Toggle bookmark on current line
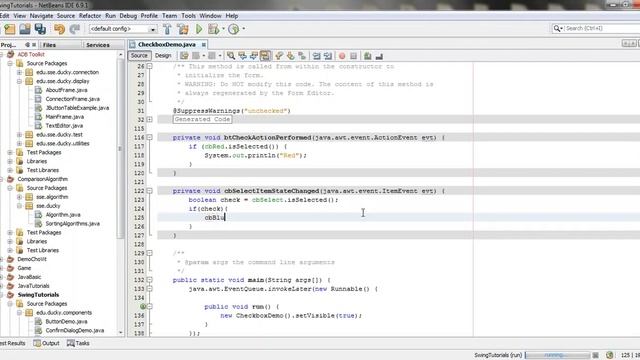 pyautogui.click(x=302, y=56)
